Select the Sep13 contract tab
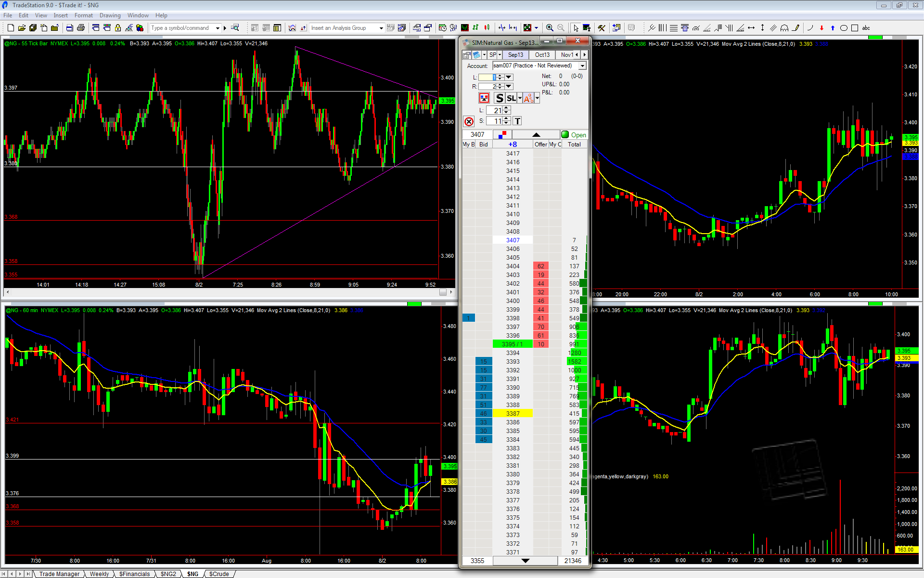This screenshot has width=924, height=578. tap(515, 54)
